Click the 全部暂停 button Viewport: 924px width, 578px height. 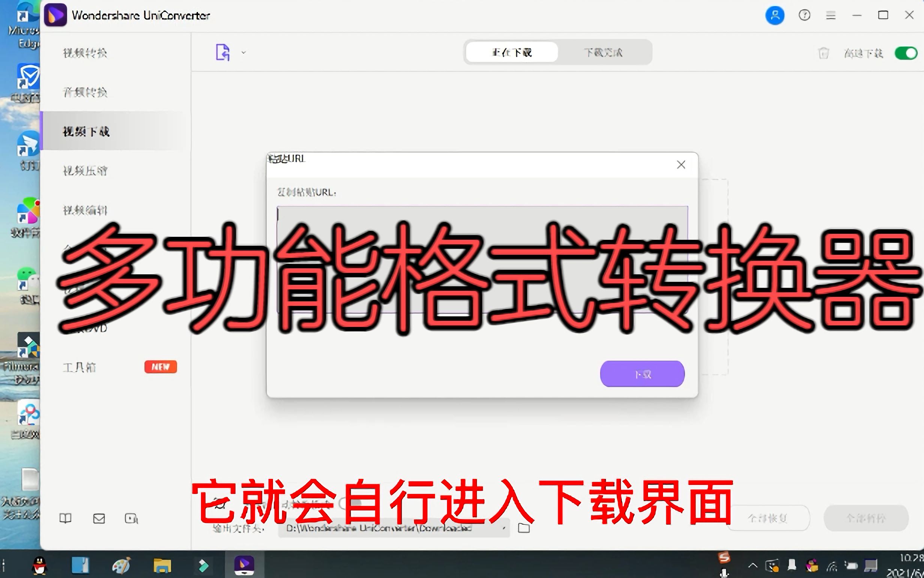pos(866,518)
